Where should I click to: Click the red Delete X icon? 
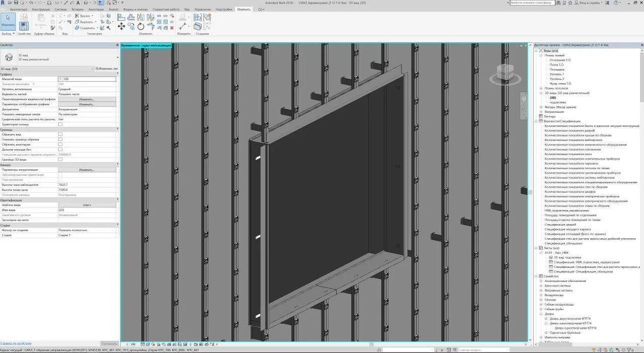(172, 28)
